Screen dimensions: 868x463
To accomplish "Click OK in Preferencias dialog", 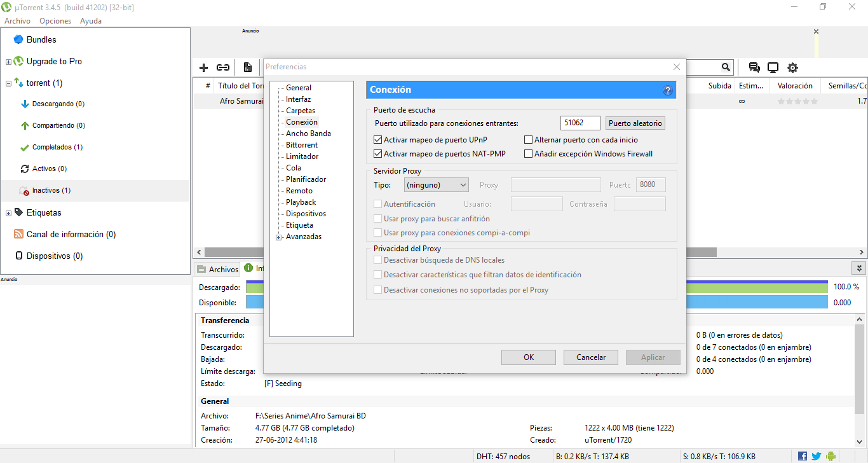I will [528, 357].
